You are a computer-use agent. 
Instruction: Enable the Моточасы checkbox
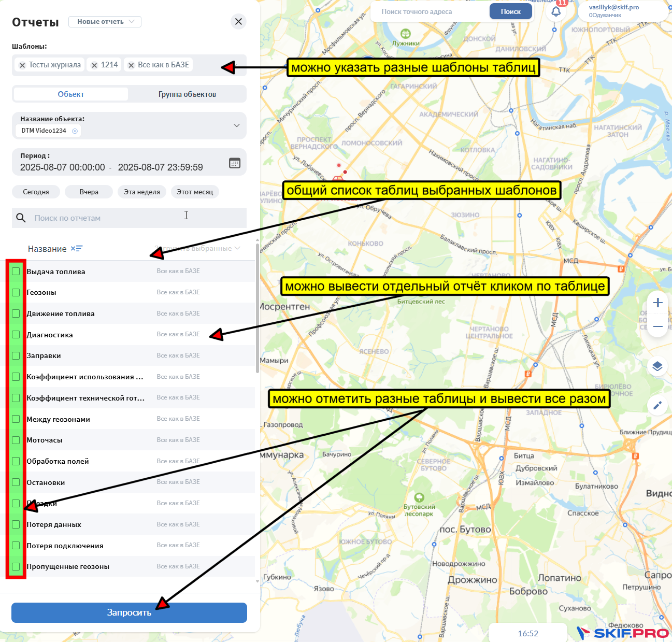point(16,440)
